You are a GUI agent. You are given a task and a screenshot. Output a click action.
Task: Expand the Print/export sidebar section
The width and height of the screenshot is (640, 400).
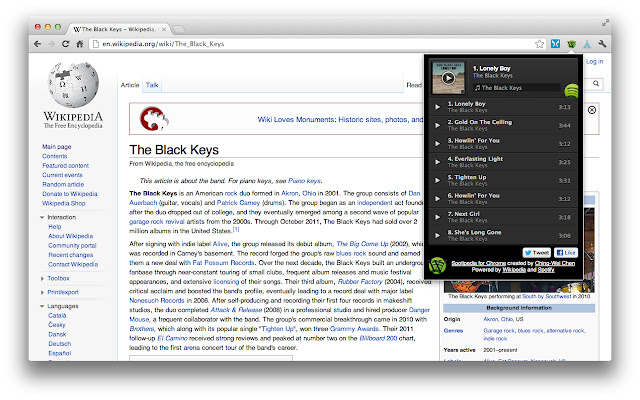(x=42, y=292)
